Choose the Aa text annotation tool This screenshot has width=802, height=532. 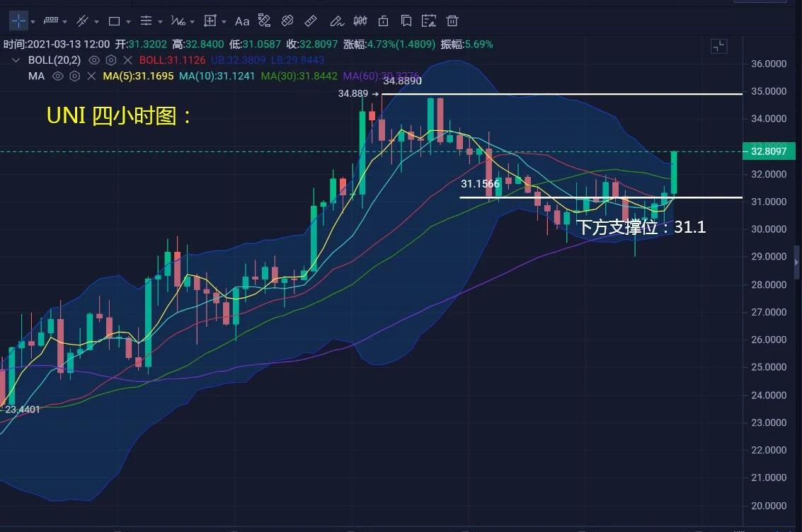tap(242, 21)
